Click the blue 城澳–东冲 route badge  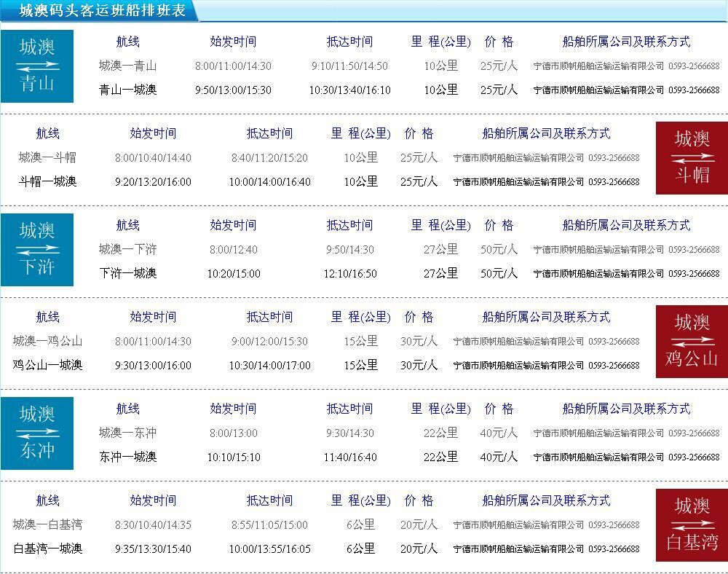click(37, 433)
